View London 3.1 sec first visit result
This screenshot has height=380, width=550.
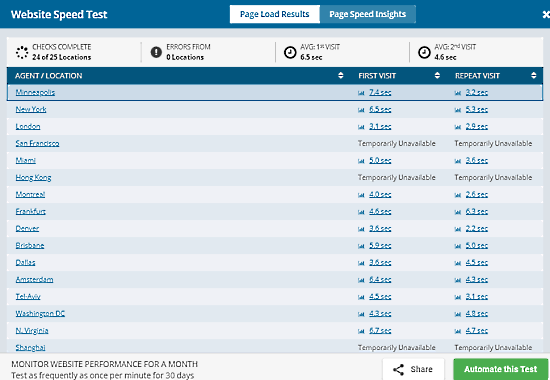pyautogui.click(x=380, y=126)
